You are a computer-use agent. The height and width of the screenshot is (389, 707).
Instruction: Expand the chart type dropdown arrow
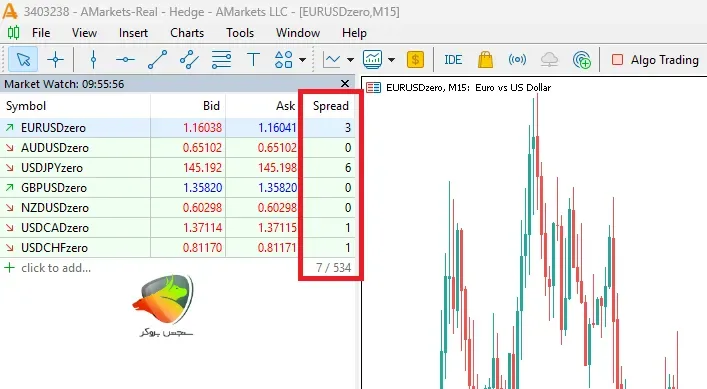point(350,59)
